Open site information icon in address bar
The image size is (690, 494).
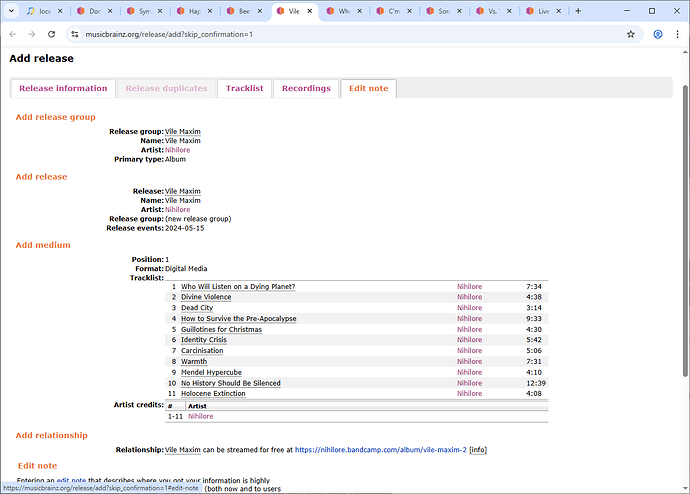pyautogui.click(x=75, y=34)
